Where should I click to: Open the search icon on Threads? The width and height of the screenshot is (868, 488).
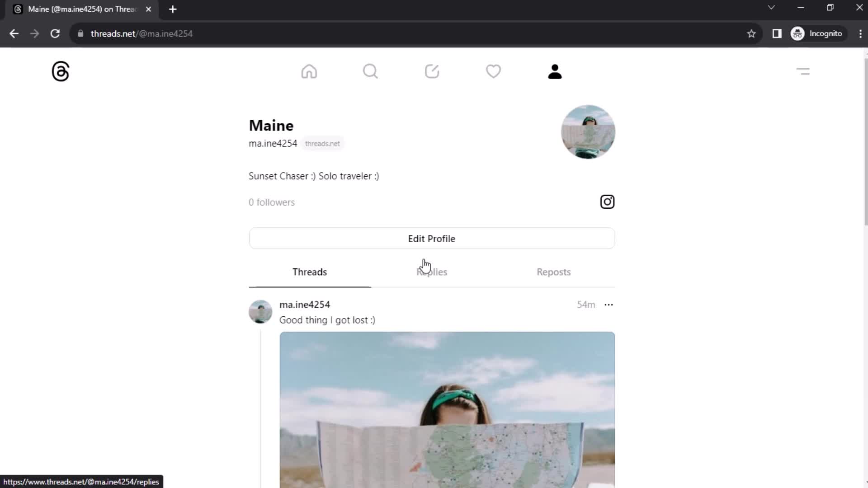tap(370, 71)
